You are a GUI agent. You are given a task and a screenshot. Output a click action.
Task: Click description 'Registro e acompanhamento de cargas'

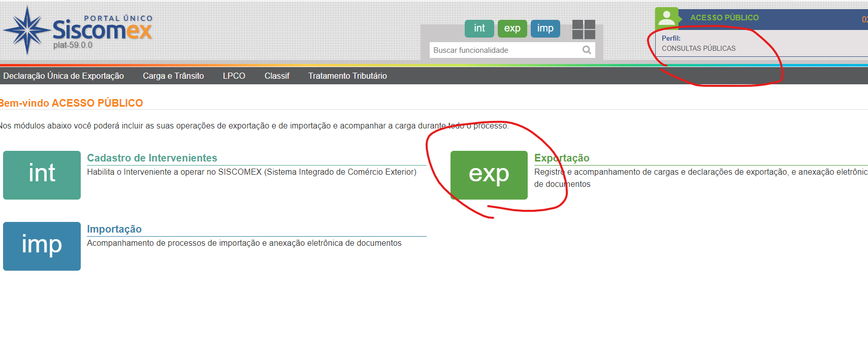pyautogui.click(x=701, y=178)
